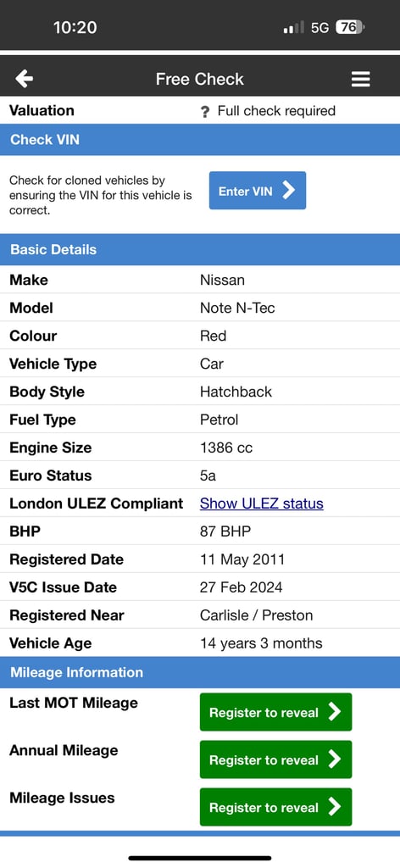Register to reveal Annual Mileage
This screenshot has width=400, height=868.
click(x=275, y=759)
